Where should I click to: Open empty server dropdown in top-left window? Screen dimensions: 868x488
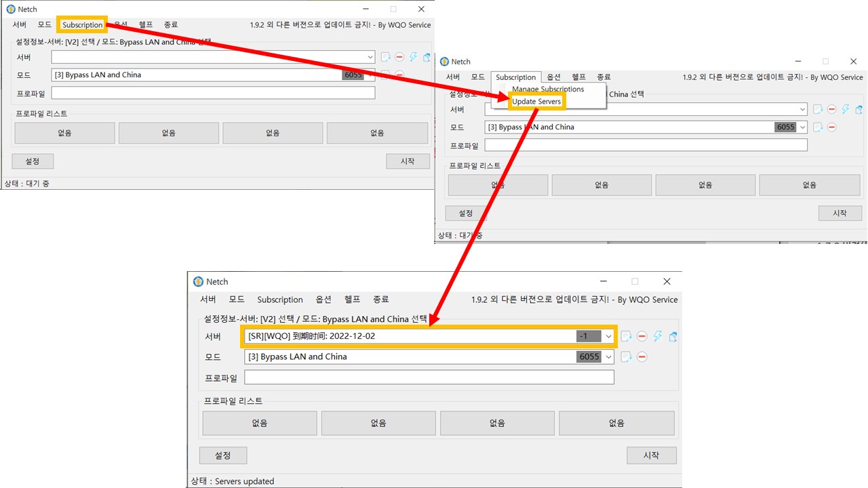tap(370, 57)
